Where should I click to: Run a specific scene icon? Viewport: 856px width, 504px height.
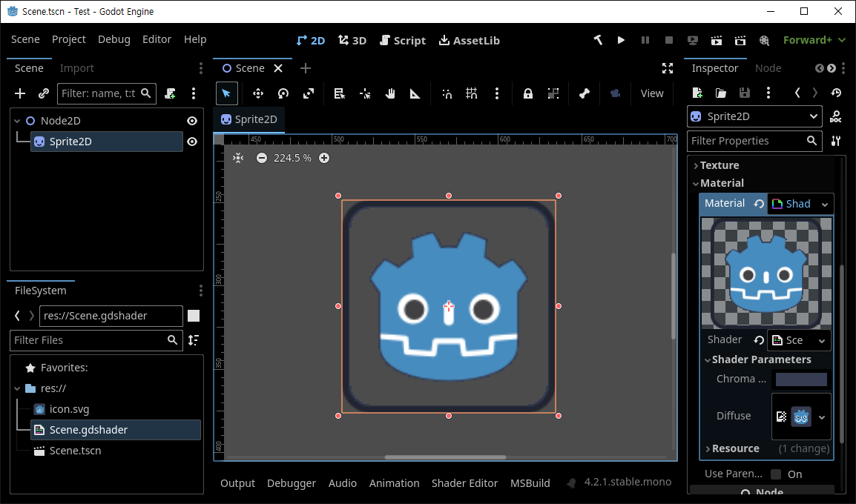pos(740,40)
